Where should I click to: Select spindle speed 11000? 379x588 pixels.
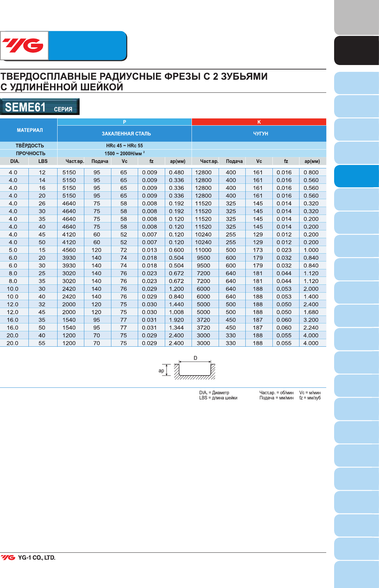coord(203,250)
